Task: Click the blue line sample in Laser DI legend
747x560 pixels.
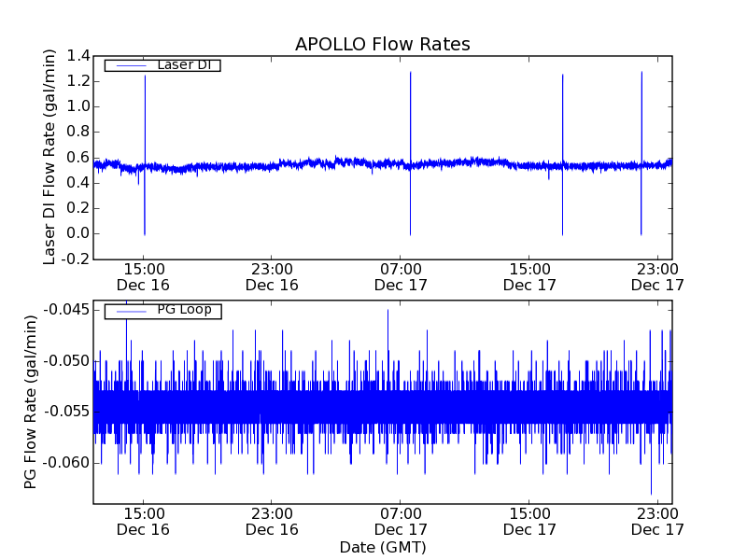Action: [x=132, y=65]
